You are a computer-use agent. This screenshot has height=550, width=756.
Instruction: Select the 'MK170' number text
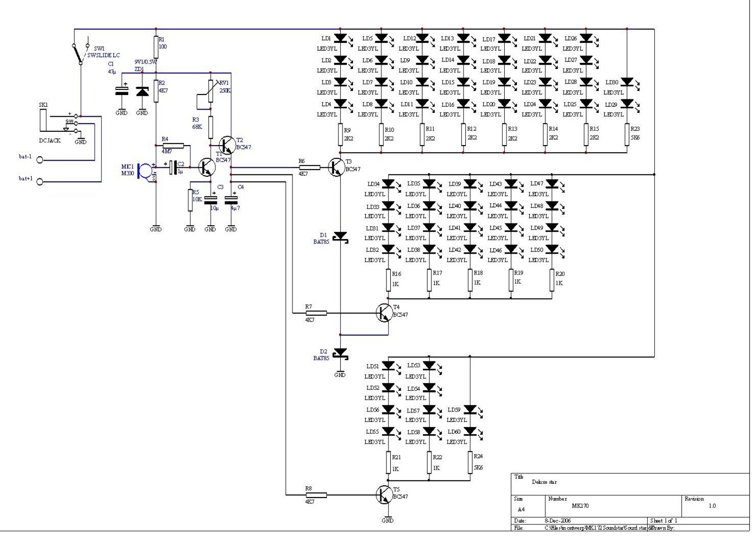pos(580,506)
